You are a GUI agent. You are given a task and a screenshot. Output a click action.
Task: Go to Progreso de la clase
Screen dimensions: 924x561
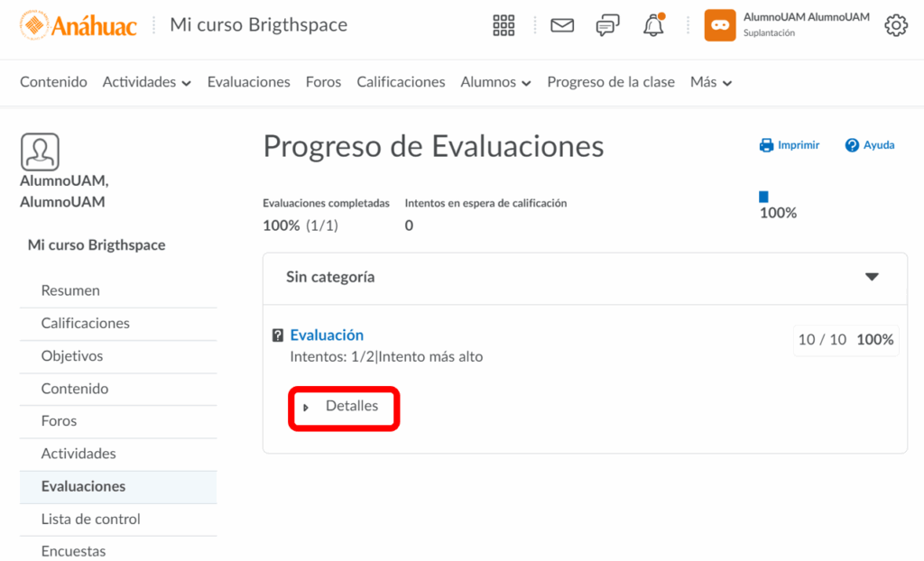pos(611,82)
